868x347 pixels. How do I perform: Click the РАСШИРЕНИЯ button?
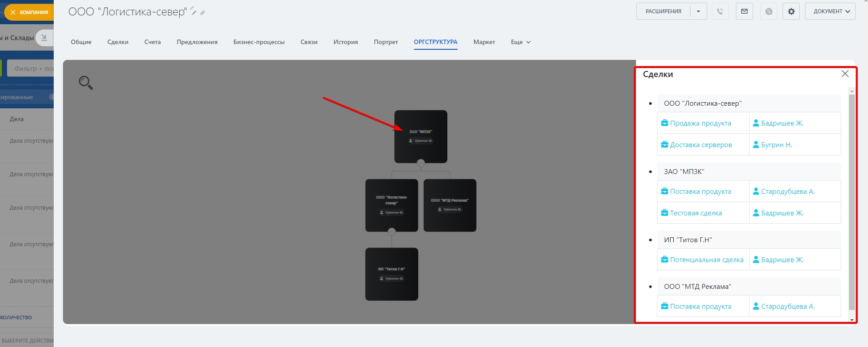coord(663,11)
